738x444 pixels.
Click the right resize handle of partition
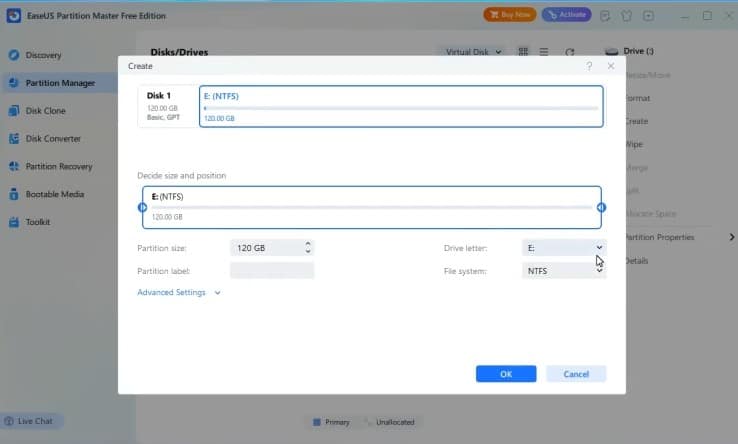click(602, 208)
